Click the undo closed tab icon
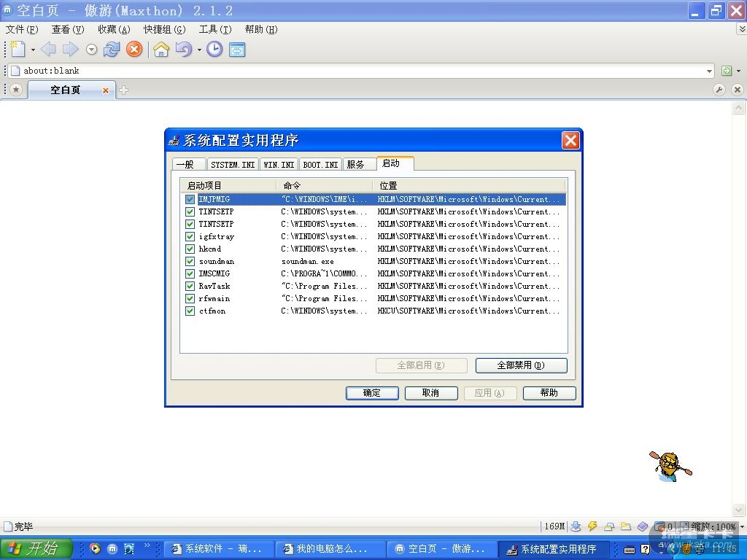This screenshot has width=747, height=560. point(184,49)
